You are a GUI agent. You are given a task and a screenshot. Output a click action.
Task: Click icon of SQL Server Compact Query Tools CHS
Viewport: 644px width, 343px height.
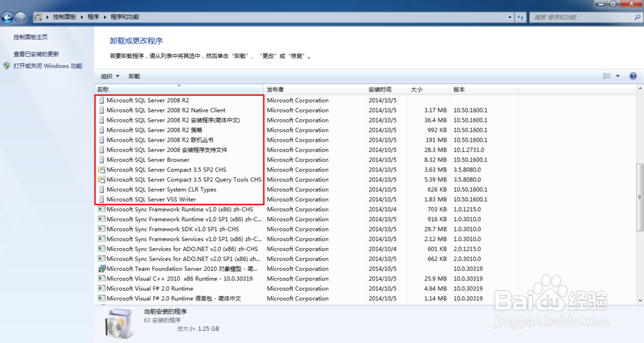coord(102,179)
